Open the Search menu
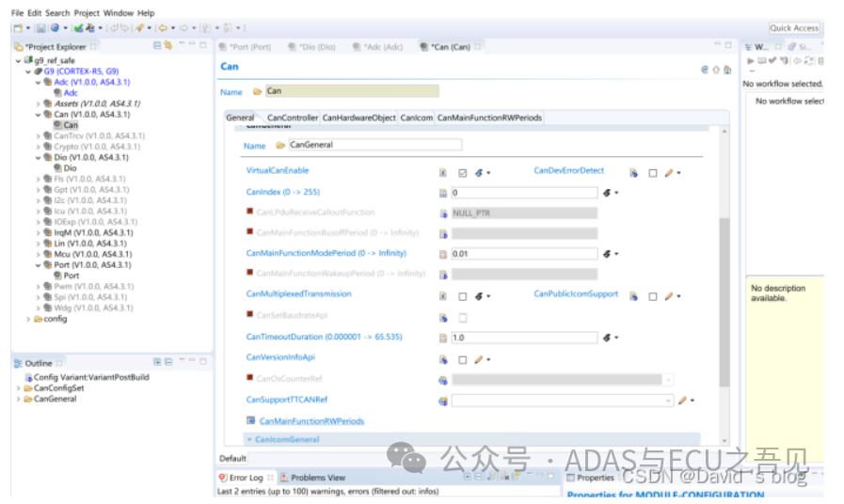This screenshot has height=504, width=844. [57, 13]
